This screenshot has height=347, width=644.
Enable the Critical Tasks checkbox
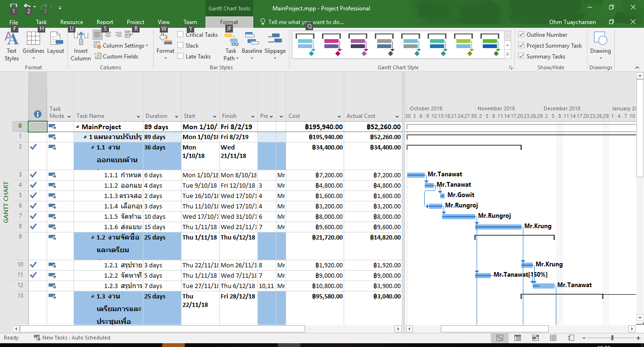pos(181,34)
